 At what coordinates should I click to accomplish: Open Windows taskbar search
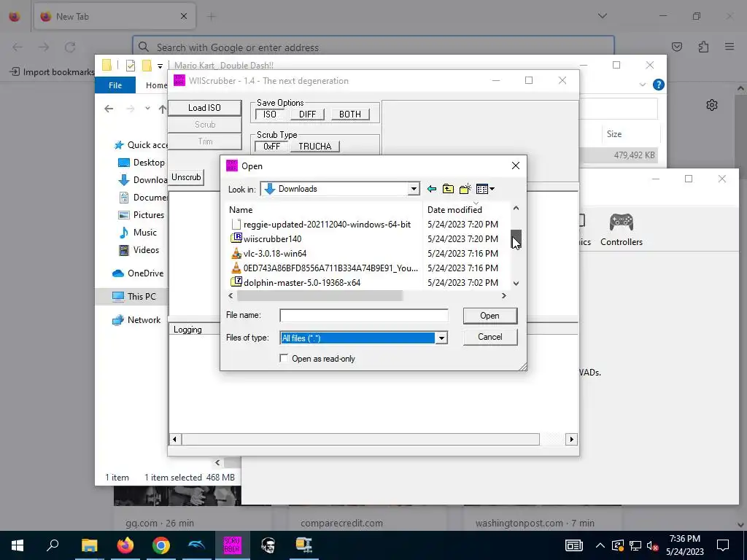[x=53, y=545]
